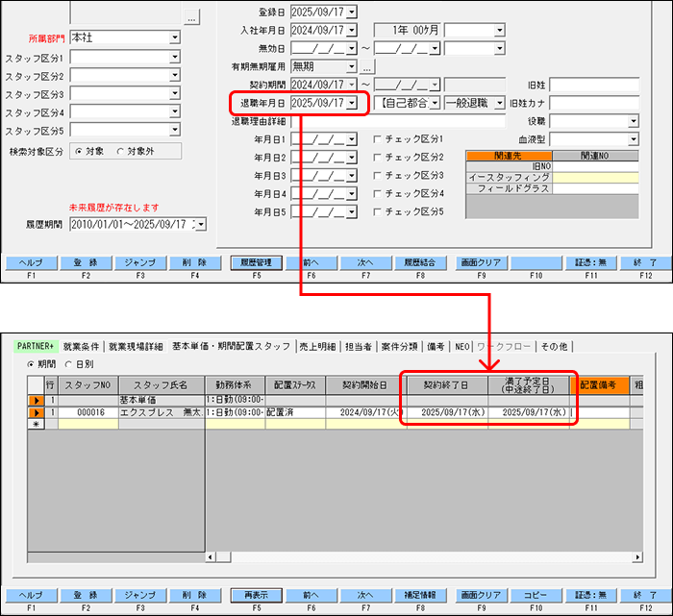673x616 pixels.
Task: Switch to the 担当者 tab
Action: tap(359, 347)
